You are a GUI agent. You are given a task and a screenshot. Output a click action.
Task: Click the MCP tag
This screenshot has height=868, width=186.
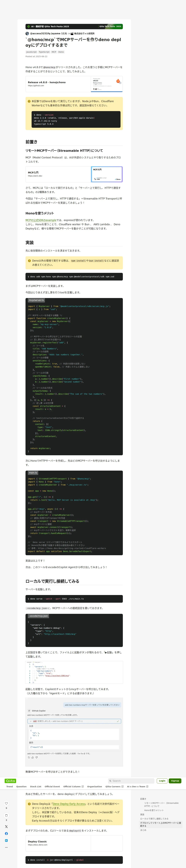(x=54, y=52)
